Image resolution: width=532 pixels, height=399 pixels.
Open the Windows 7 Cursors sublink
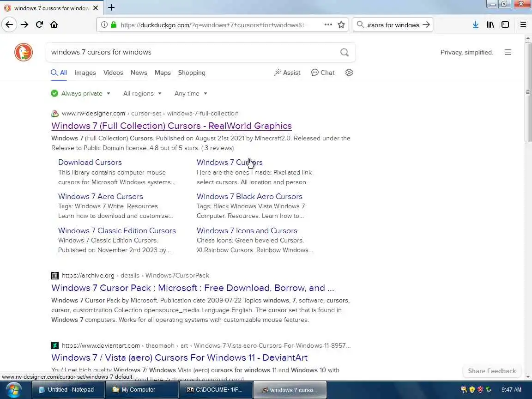point(230,162)
